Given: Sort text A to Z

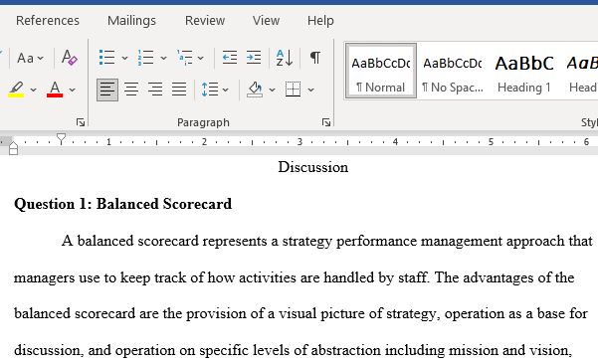Looking at the screenshot, I should [x=285, y=58].
